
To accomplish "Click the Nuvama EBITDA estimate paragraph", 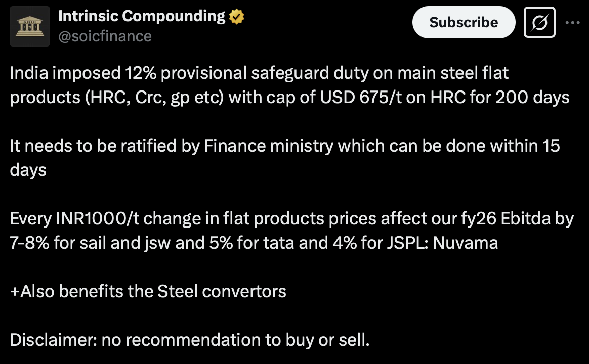I will 291,230.
